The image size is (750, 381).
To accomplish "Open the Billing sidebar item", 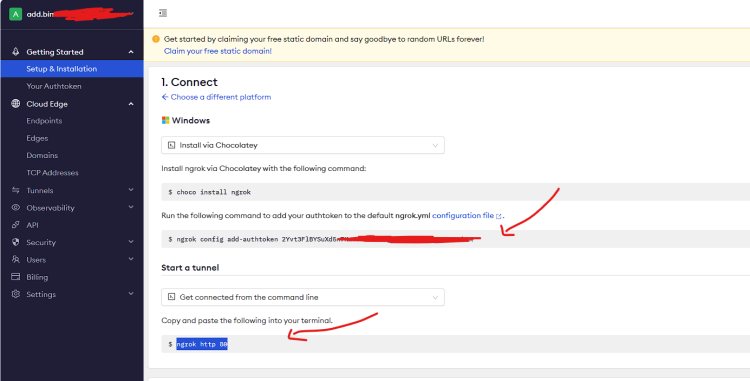I will tap(37, 277).
